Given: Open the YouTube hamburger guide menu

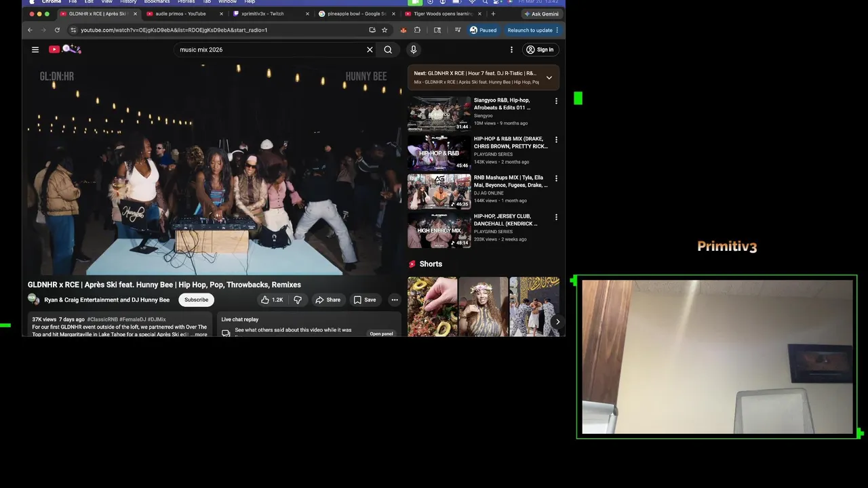Looking at the screenshot, I should click(35, 49).
